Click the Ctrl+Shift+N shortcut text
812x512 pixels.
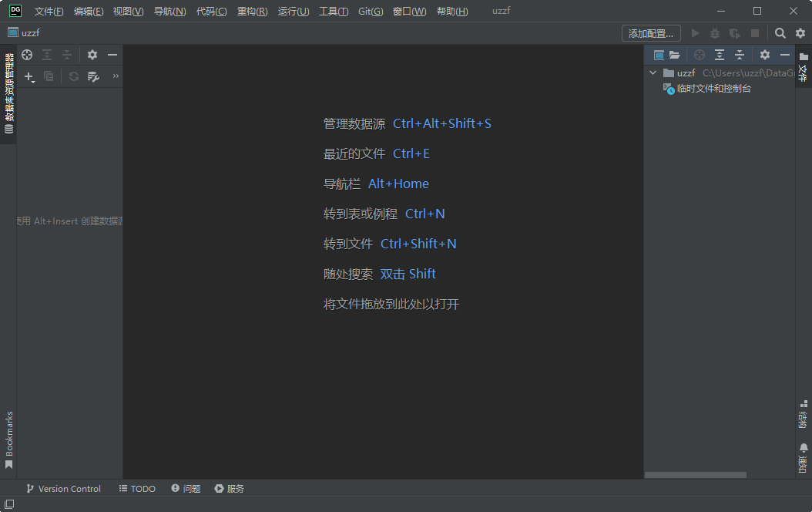418,244
